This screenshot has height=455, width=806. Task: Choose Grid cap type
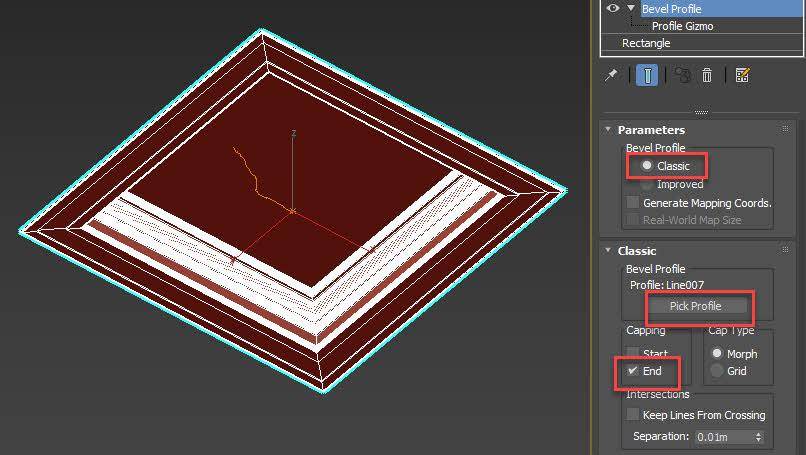coord(716,371)
